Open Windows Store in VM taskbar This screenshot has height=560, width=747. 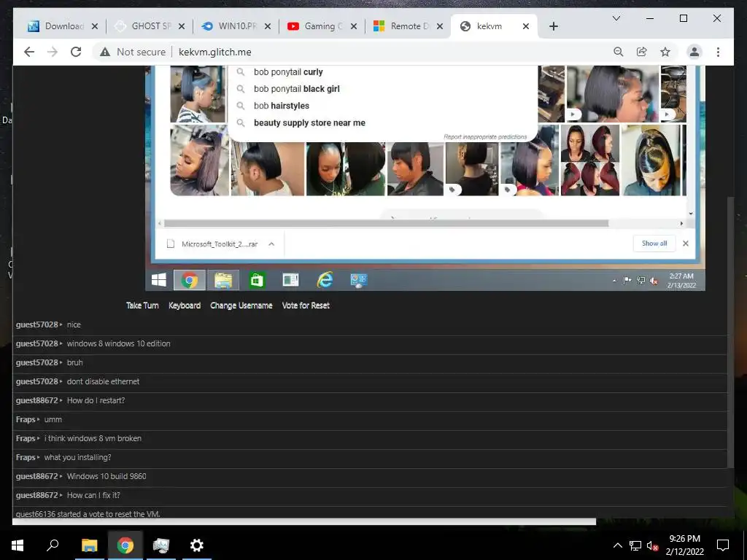click(256, 280)
